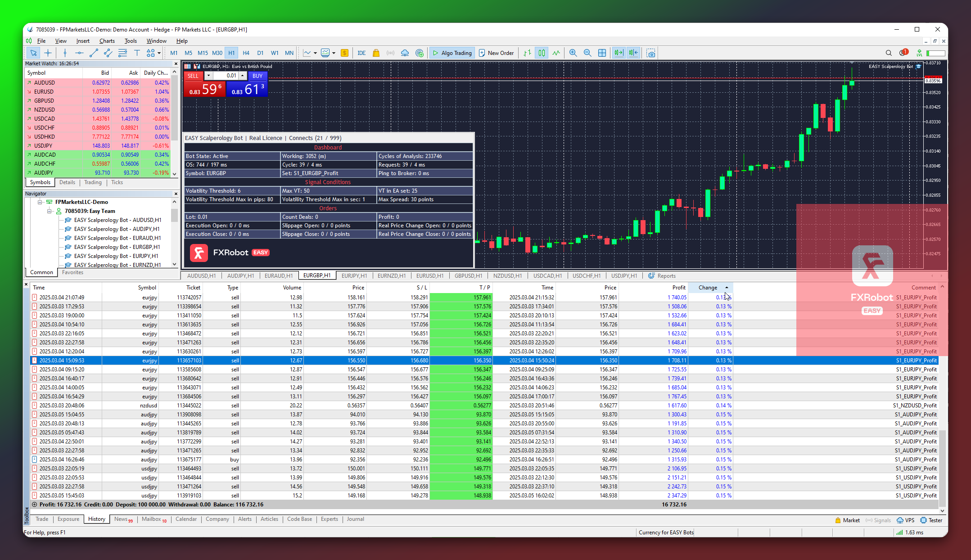This screenshot has width=971, height=560.
Task: Close the Market Watch panel
Action: pos(176,63)
